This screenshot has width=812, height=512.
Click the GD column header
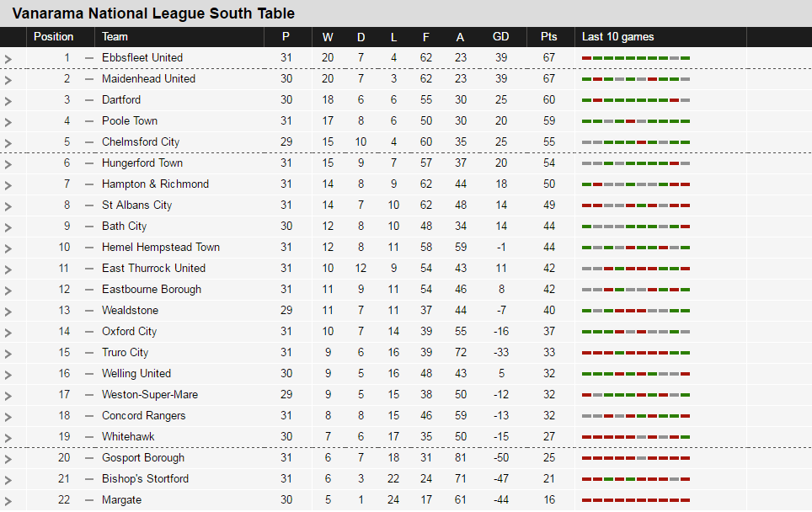501,37
